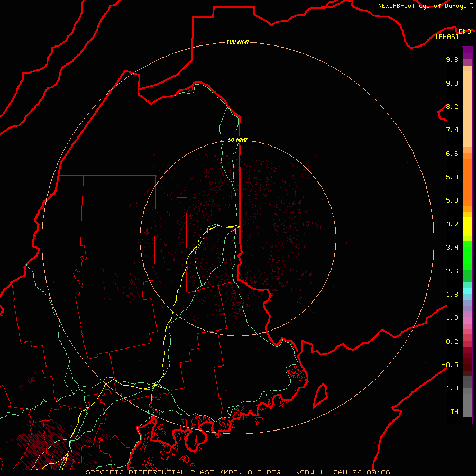Screen dimensions: 476x476
Task: Pick the bright green band beside 3.4
Action: click(467, 255)
